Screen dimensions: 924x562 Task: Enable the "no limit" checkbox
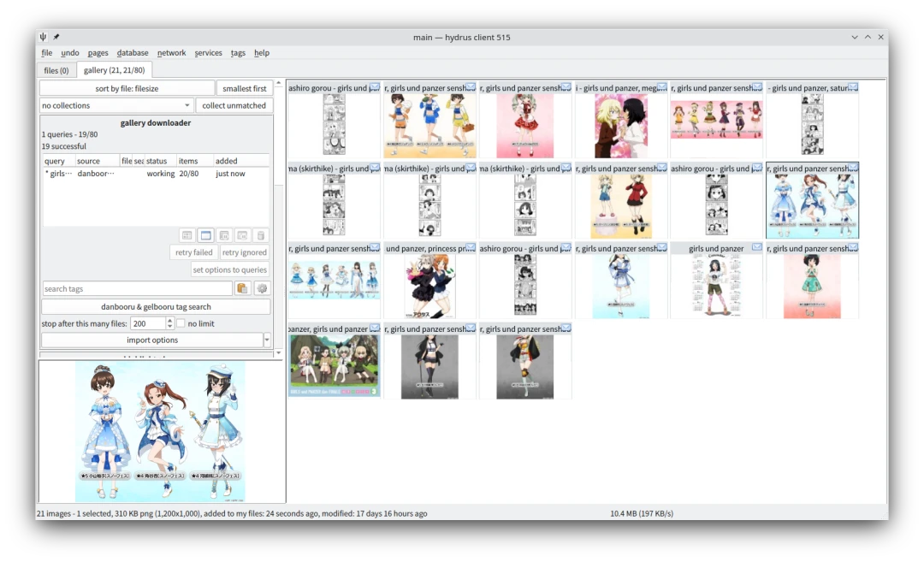[x=181, y=324]
